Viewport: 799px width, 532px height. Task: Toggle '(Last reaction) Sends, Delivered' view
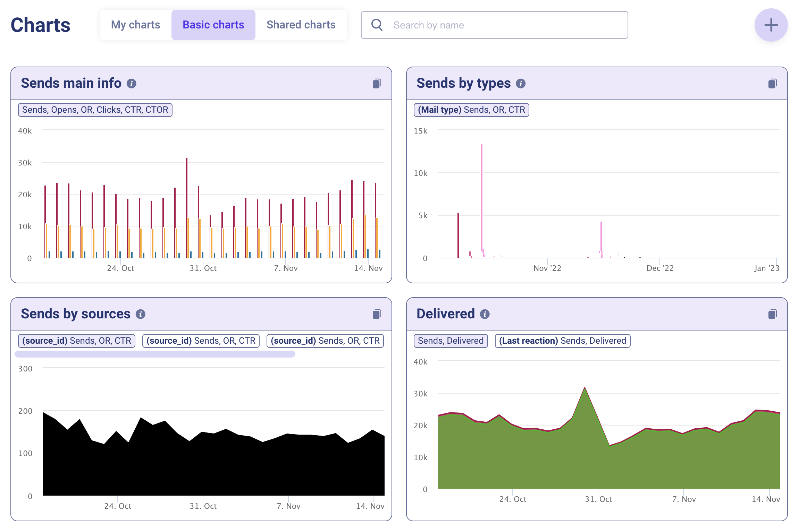pyautogui.click(x=562, y=341)
